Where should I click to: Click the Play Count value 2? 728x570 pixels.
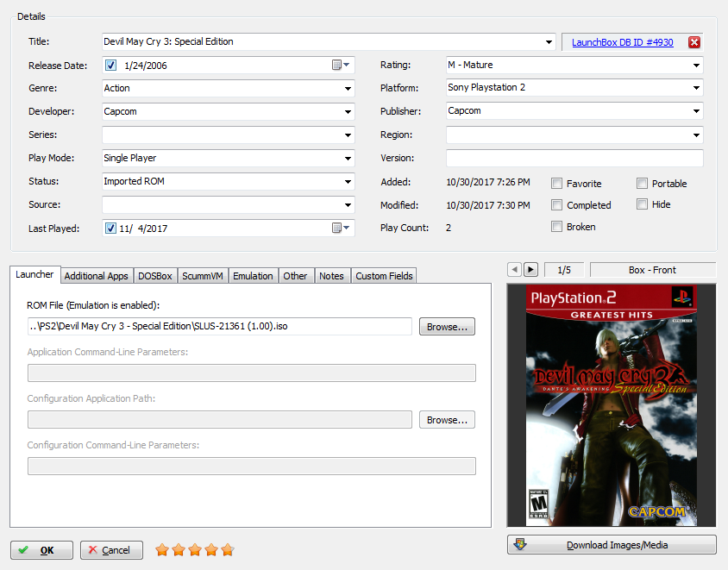[x=449, y=228]
